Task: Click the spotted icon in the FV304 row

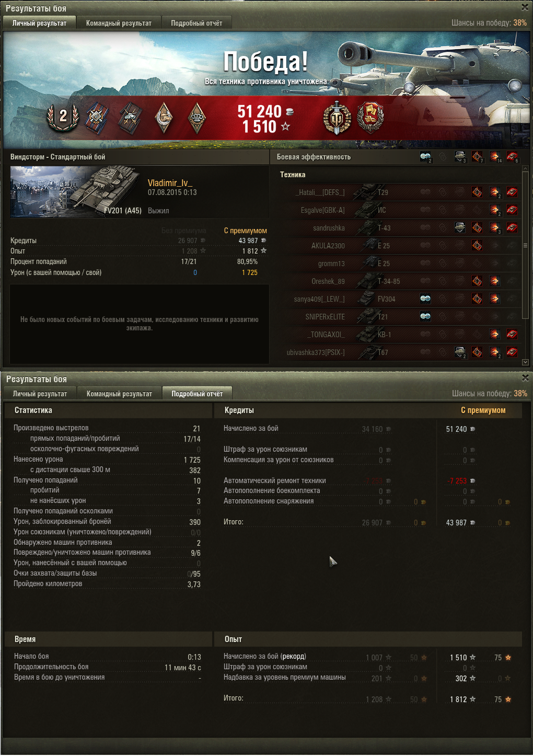Action: (425, 299)
